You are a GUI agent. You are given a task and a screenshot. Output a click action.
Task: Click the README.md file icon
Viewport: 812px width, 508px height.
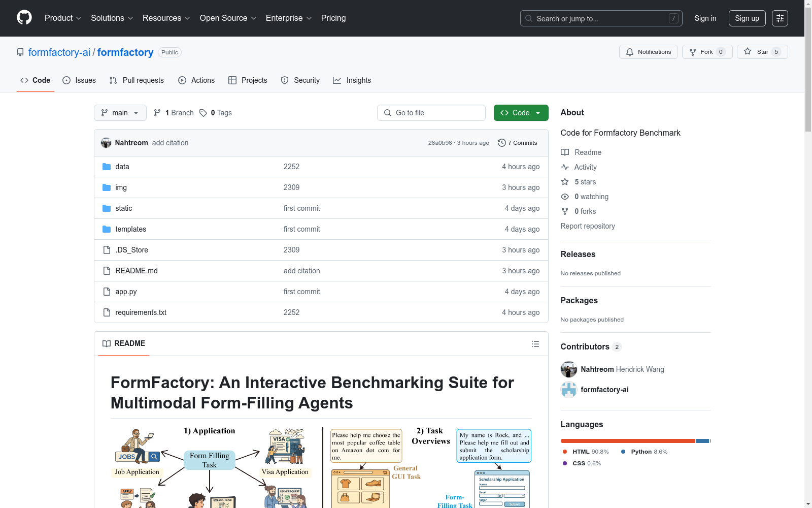tap(107, 271)
